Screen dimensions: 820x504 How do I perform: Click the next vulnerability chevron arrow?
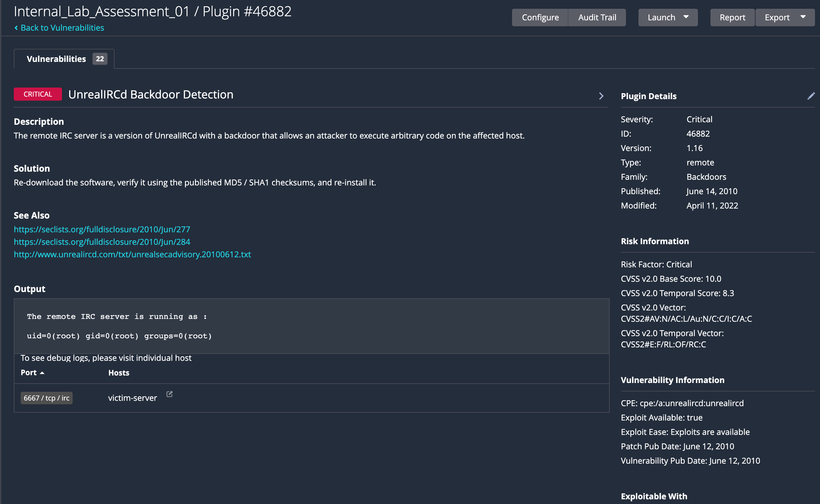[x=601, y=96]
